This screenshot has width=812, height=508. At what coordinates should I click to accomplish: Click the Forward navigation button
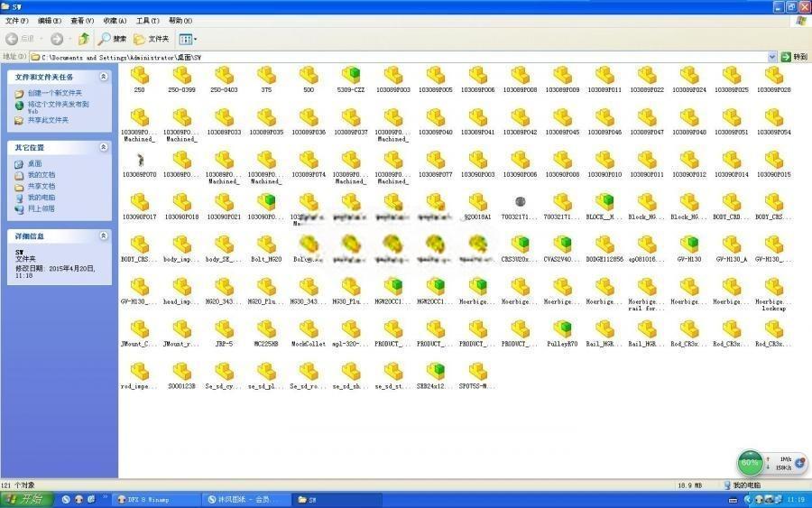57,39
